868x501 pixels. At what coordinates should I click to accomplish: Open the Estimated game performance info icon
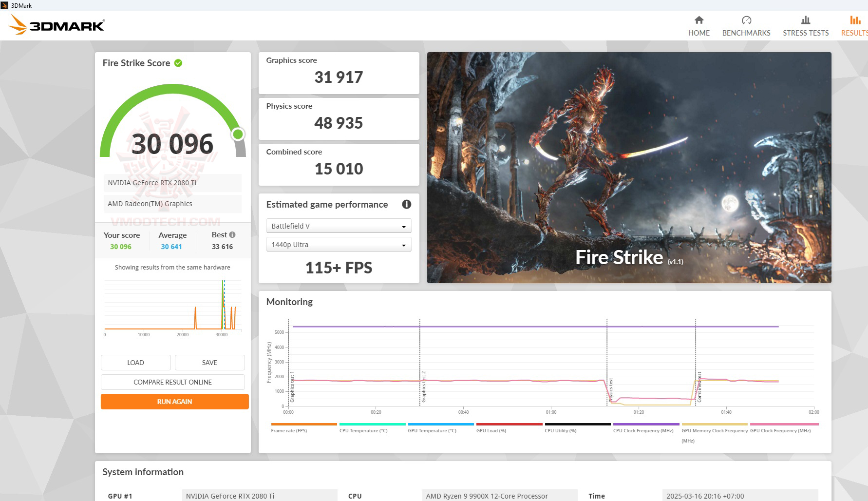406,205
